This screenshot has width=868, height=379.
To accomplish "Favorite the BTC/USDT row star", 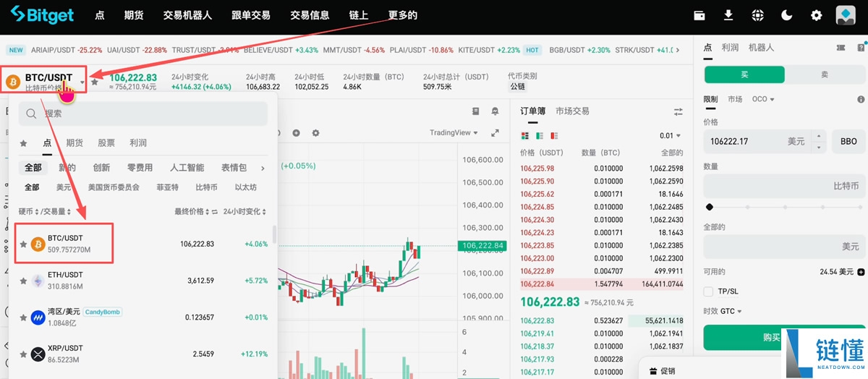I will [x=23, y=244].
